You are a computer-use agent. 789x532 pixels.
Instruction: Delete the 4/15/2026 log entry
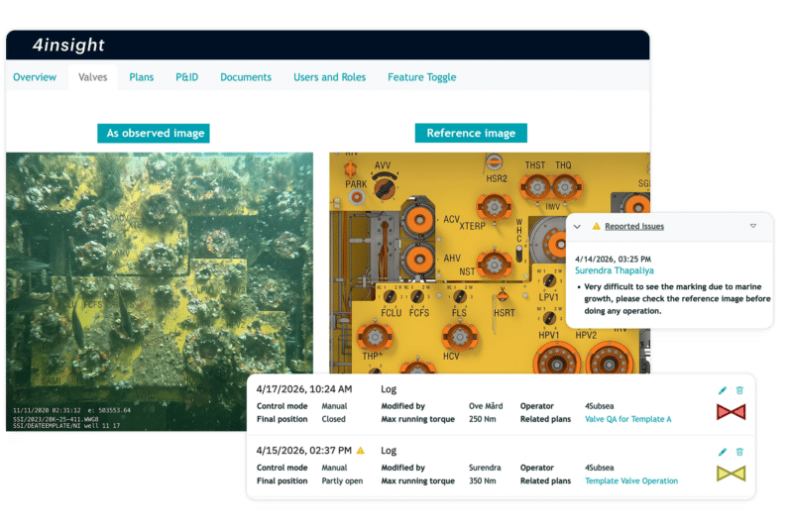(x=739, y=452)
